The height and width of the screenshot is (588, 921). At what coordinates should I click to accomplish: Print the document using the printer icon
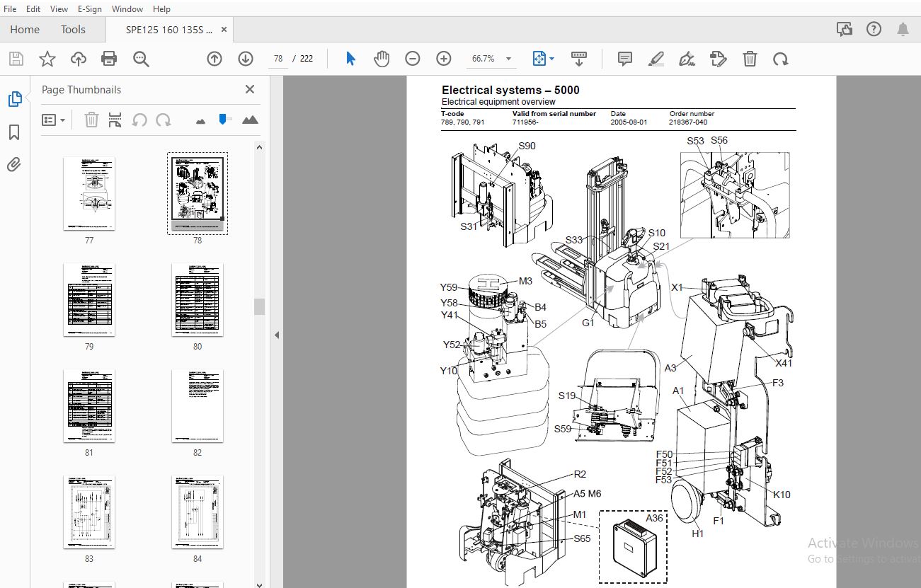coord(109,59)
